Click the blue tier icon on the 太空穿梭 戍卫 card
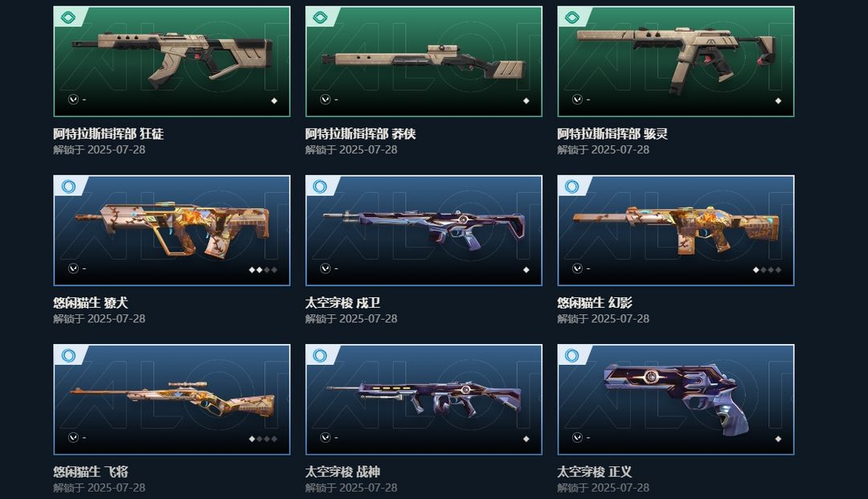This screenshot has height=499, width=868. coord(320,186)
